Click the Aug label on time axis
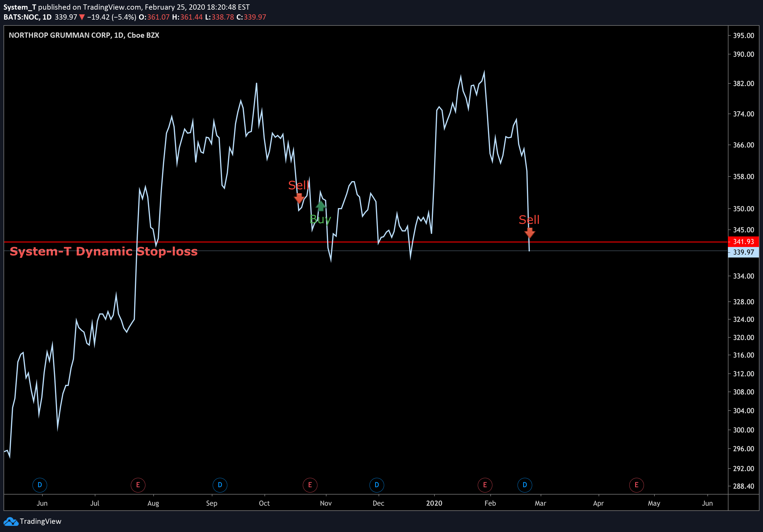This screenshot has width=763, height=532. 153,503
